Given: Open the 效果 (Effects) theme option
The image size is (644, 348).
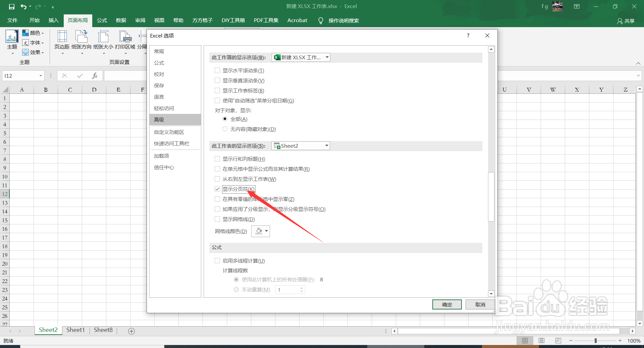Looking at the screenshot, I should point(33,52).
